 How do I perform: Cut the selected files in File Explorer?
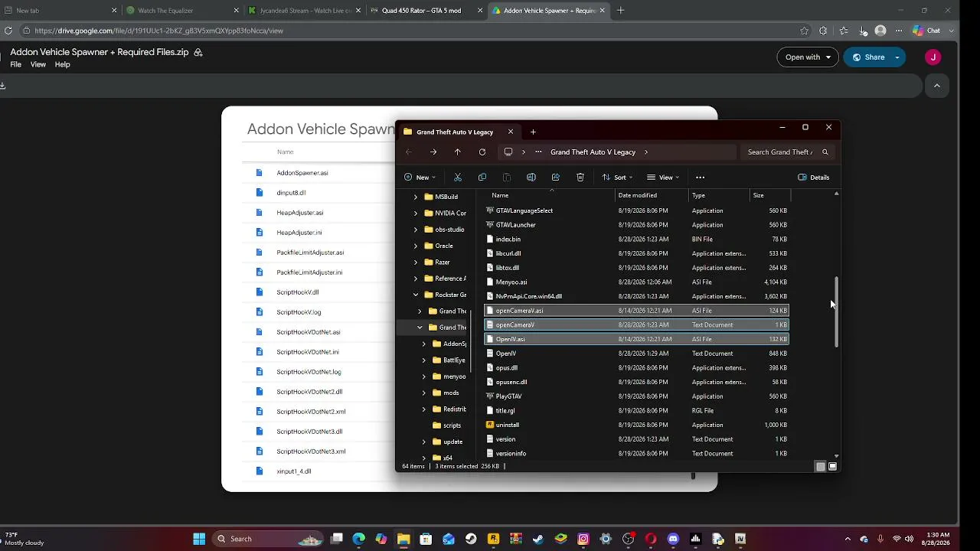pyautogui.click(x=458, y=177)
